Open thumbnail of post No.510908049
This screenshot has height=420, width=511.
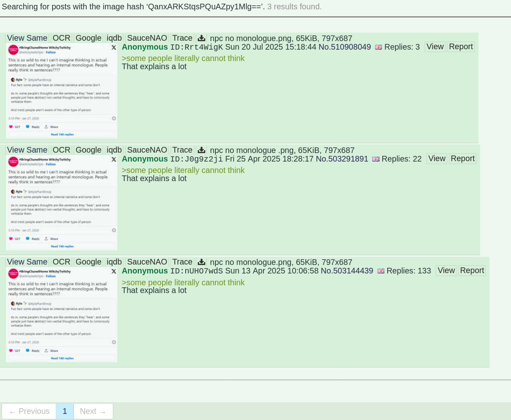pos(61,91)
